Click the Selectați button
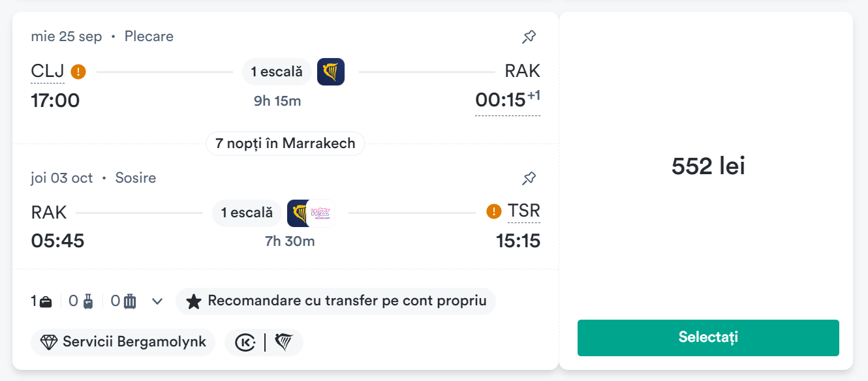The height and width of the screenshot is (381, 868). point(708,338)
